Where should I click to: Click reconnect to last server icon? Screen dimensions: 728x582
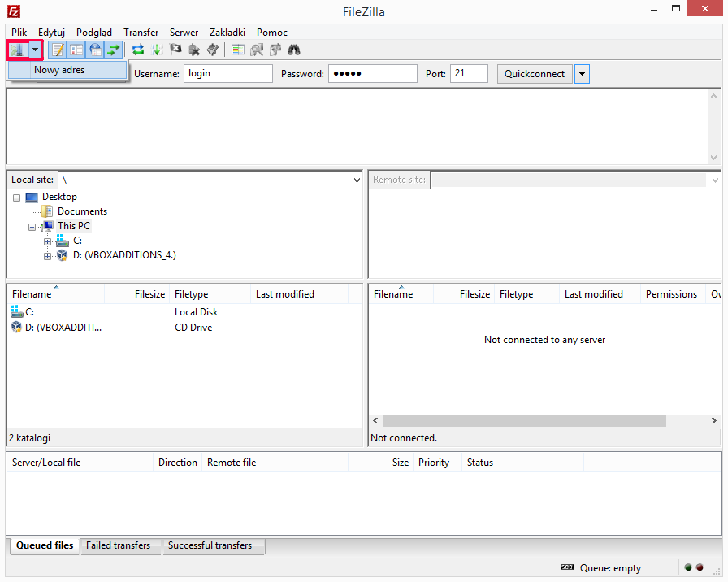click(x=213, y=50)
